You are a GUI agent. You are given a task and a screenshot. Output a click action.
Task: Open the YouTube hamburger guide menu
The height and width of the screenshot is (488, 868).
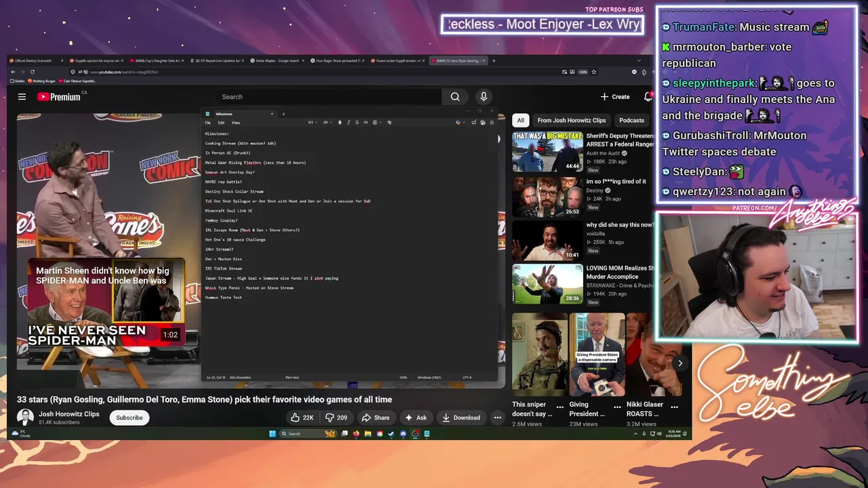tap(22, 97)
